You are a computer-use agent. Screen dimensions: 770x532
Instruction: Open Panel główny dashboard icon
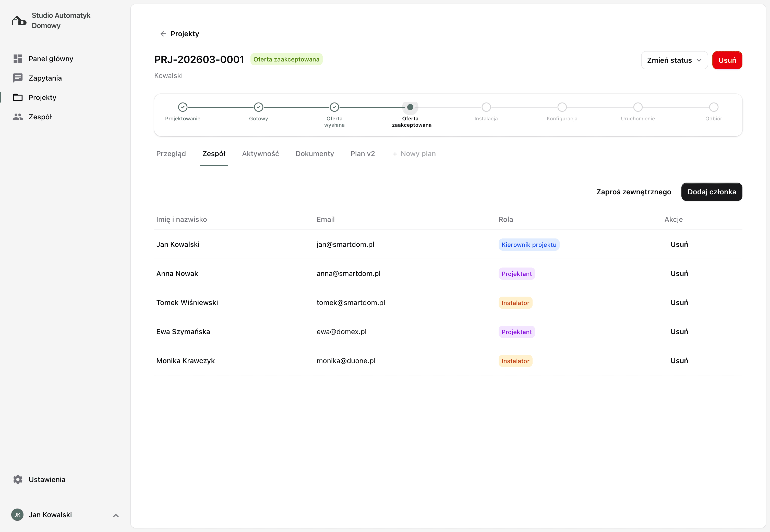point(18,59)
